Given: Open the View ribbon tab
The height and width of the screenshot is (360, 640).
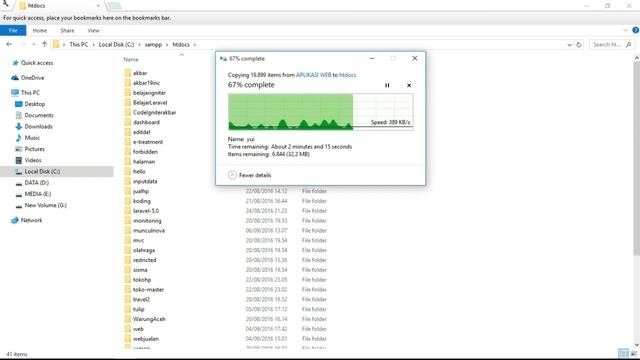Looking at the screenshot, I should 93,31.
